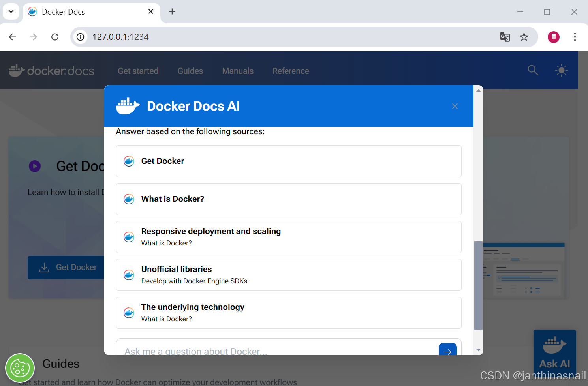
Task: Open the Chrome three-dot menu
Action: (575, 37)
